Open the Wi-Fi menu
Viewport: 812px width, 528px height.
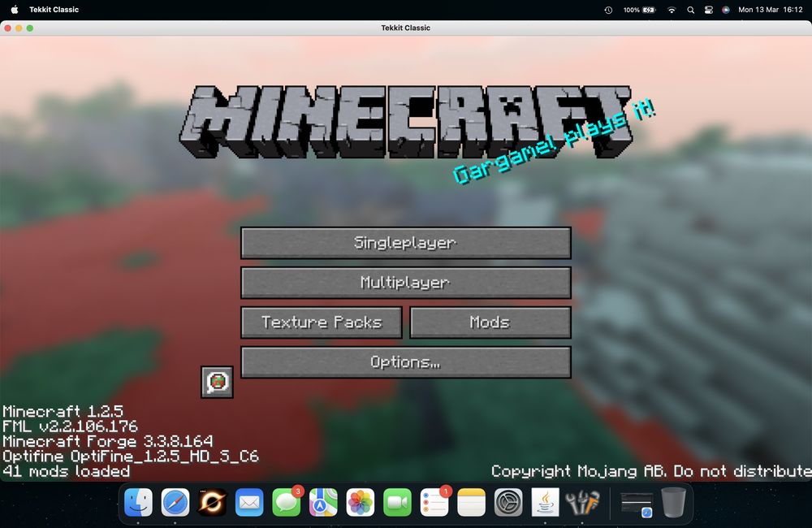click(x=672, y=10)
